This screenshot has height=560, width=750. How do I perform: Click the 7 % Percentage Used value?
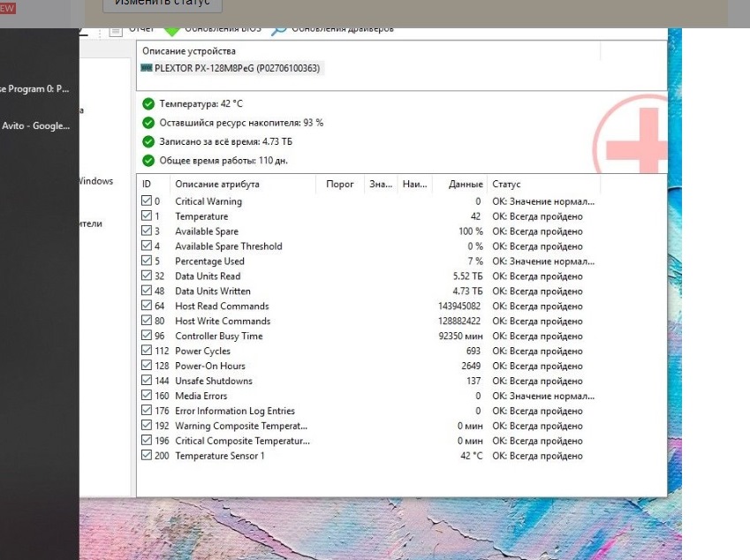475,261
